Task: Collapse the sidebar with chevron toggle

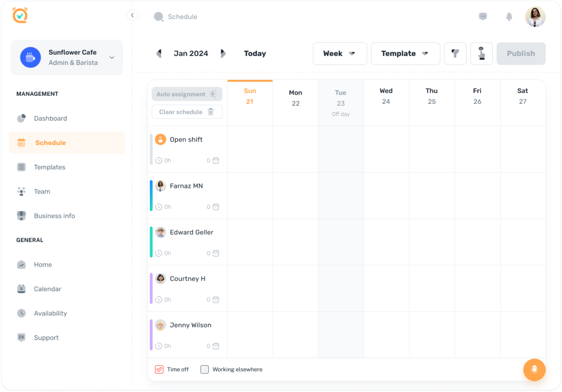Action: (x=132, y=15)
